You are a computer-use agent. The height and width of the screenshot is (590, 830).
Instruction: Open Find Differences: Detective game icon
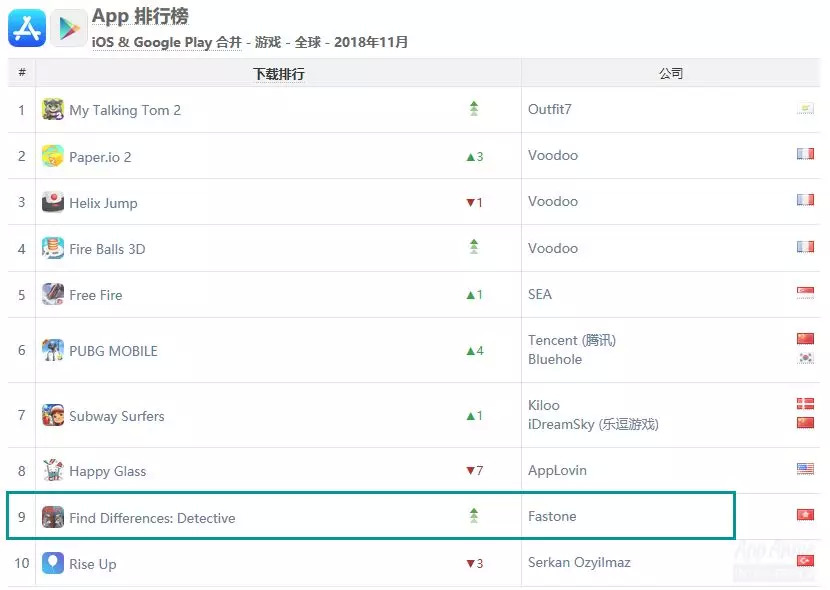coord(53,517)
